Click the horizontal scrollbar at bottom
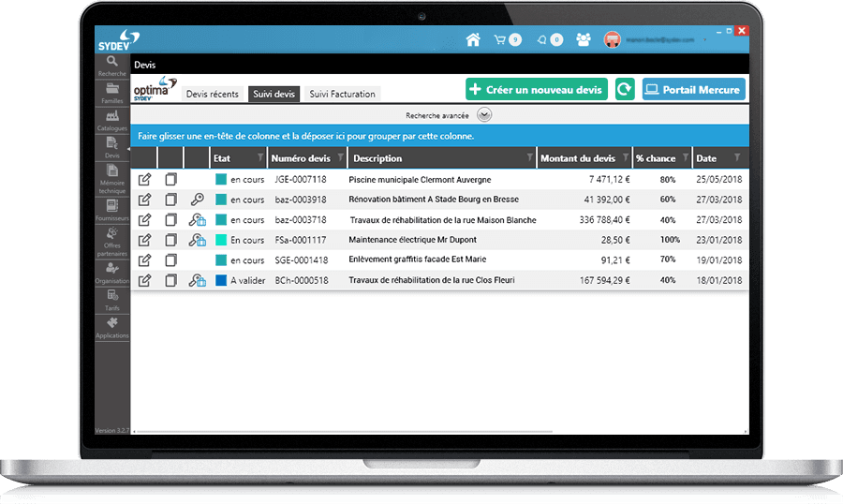 click(x=344, y=431)
